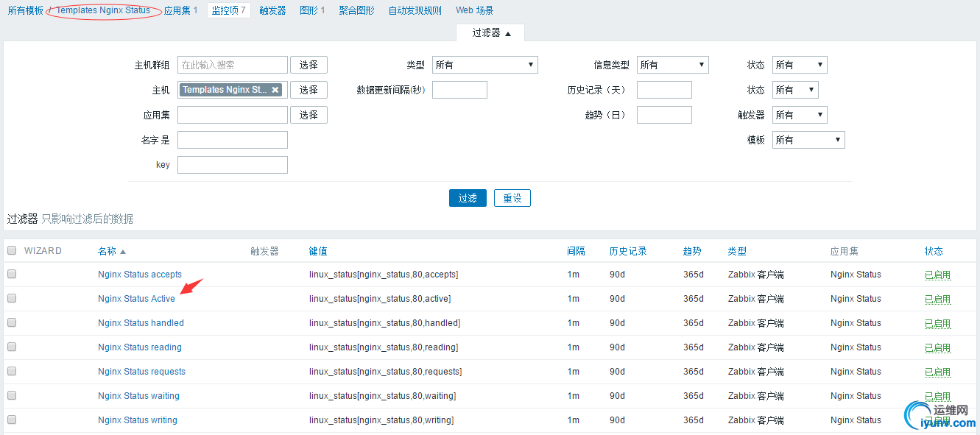Collapse the 过滤器 filter panel tab

(x=490, y=33)
